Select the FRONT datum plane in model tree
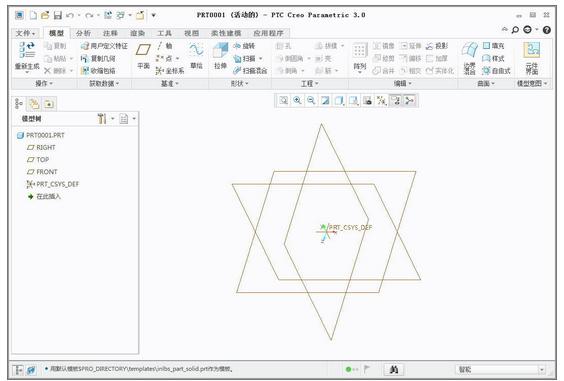Screen dimensions: 564x381 (x=42, y=172)
